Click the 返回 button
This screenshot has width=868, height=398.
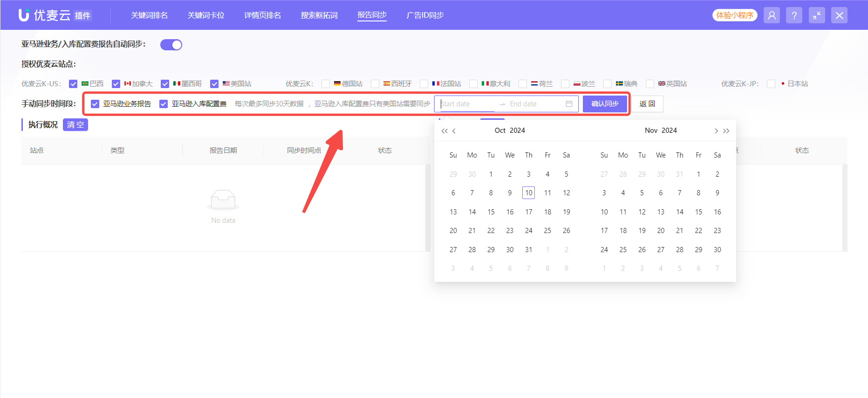click(647, 104)
